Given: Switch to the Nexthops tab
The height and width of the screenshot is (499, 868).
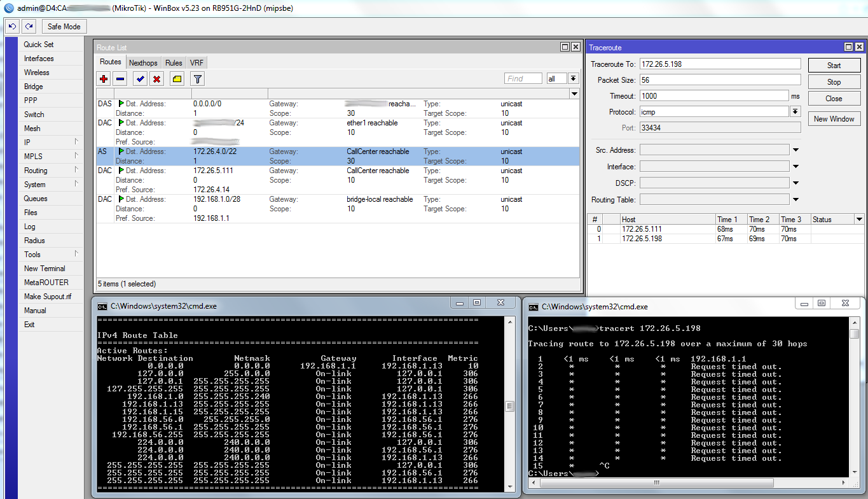Looking at the screenshot, I should [143, 62].
